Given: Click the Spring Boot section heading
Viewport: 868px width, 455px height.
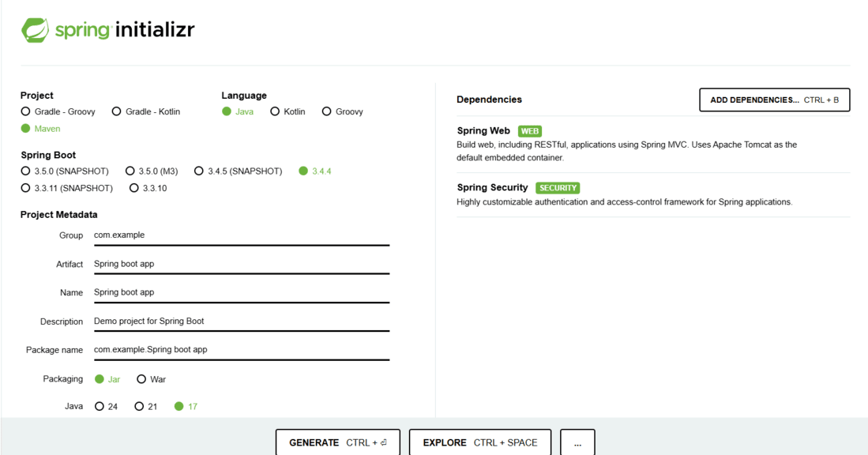Looking at the screenshot, I should [48, 155].
